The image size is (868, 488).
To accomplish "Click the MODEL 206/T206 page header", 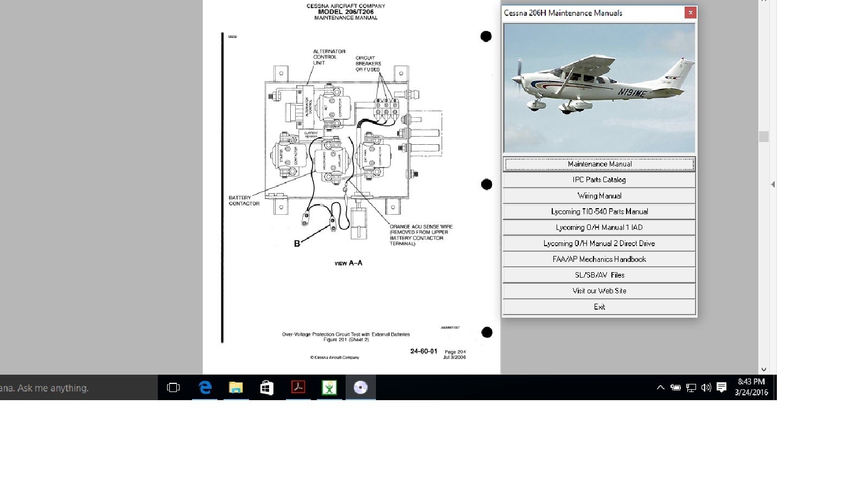I will pyautogui.click(x=346, y=11).
